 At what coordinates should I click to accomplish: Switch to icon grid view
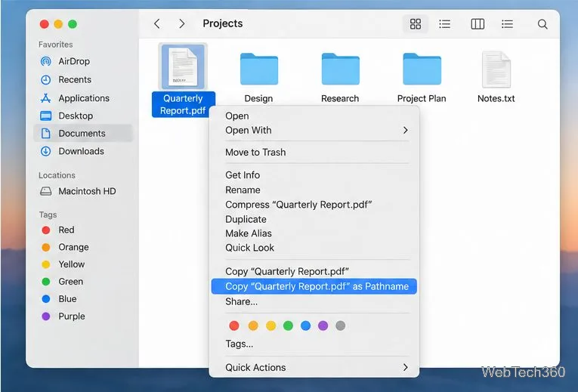pyautogui.click(x=416, y=24)
